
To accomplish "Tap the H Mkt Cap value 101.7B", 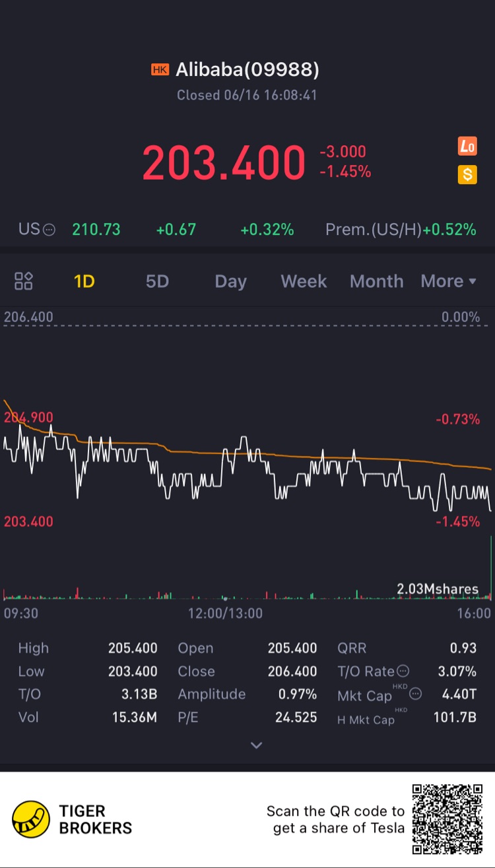I will pyautogui.click(x=455, y=717).
